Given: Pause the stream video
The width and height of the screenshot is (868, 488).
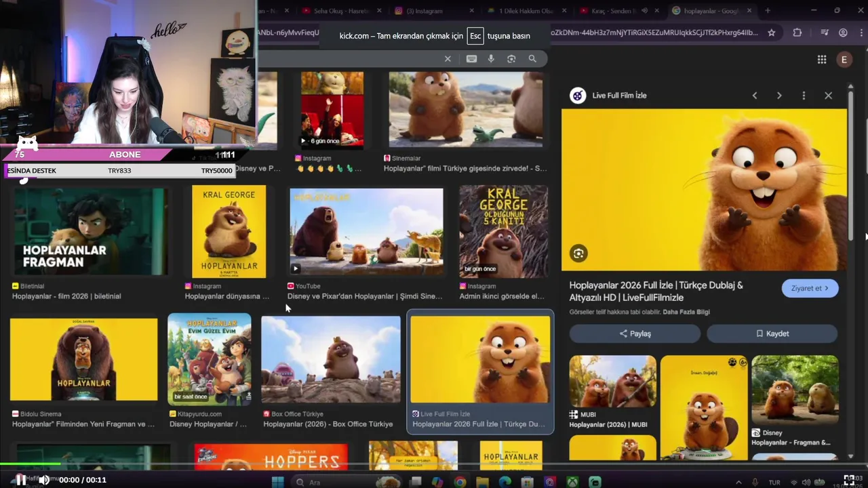Looking at the screenshot, I should (21, 480).
